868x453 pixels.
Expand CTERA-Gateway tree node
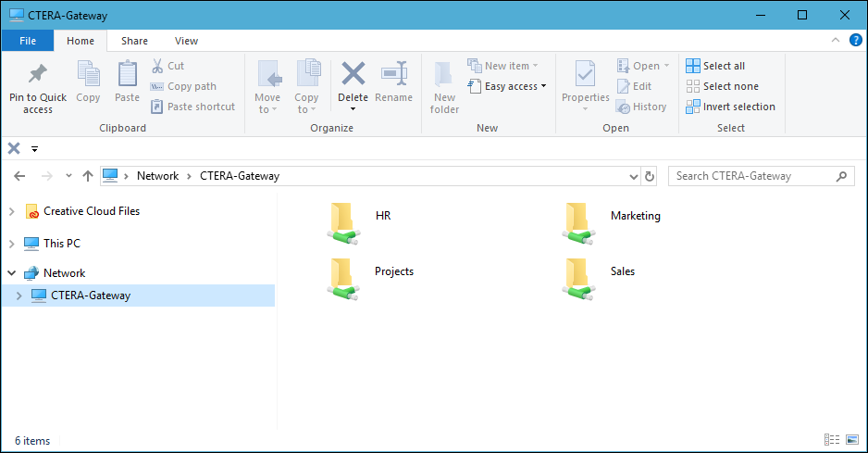click(19, 296)
